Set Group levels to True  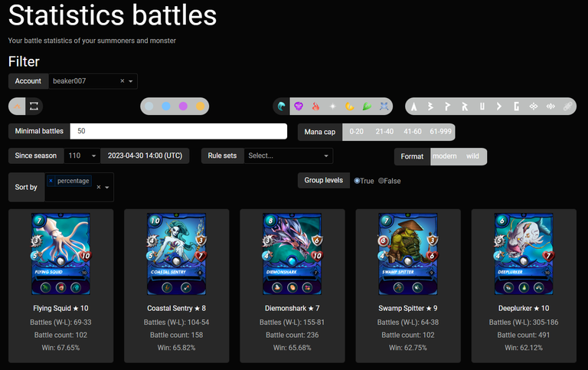point(357,181)
